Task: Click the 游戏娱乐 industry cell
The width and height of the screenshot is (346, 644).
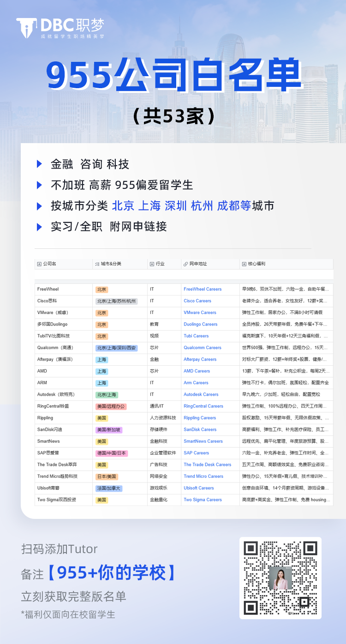Action: pos(164,488)
